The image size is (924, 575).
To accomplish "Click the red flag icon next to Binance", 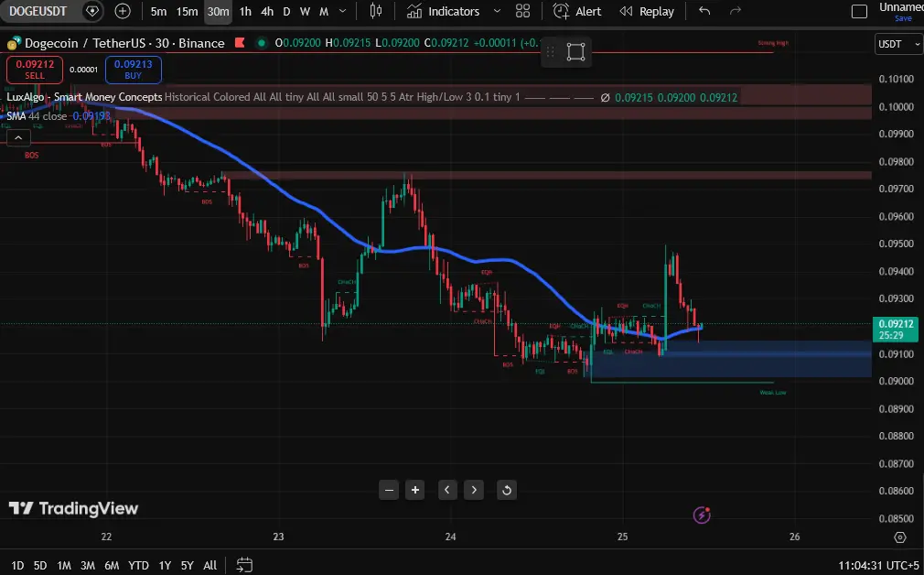I will pyautogui.click(x=240, y=42).
